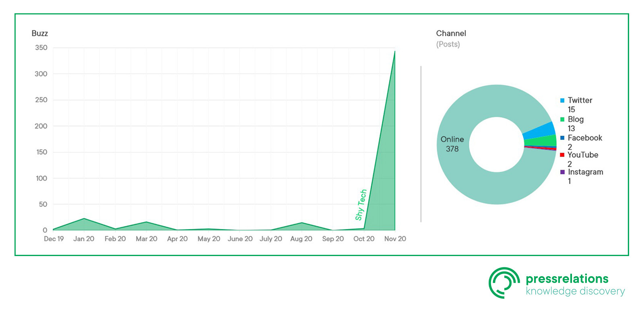Click the Facebook dark blue legend swatch

pos(562,138)
